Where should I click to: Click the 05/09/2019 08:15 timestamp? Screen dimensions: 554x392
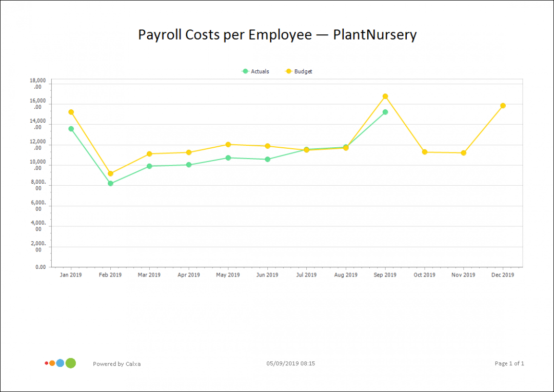tap(290, 363)
